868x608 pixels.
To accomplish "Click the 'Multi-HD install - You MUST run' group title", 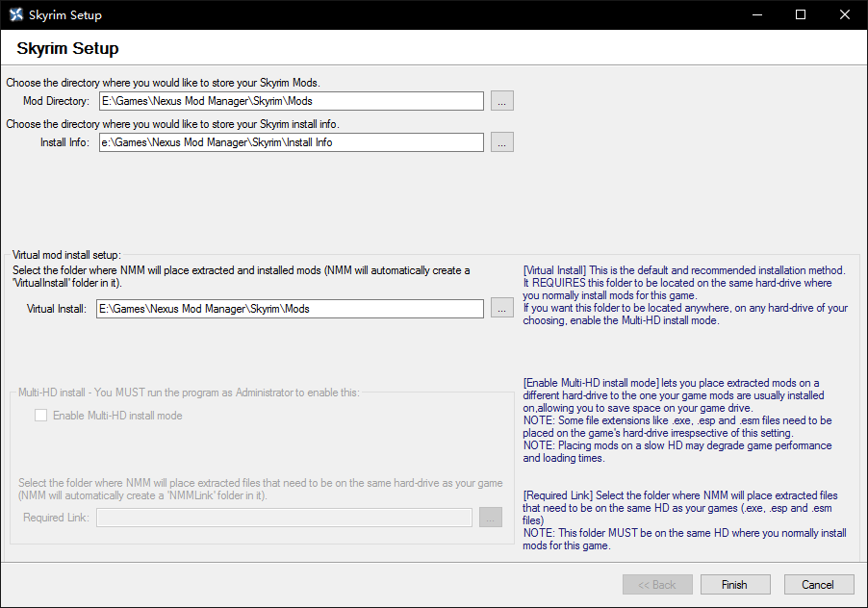I will click(x=189, y=393).
